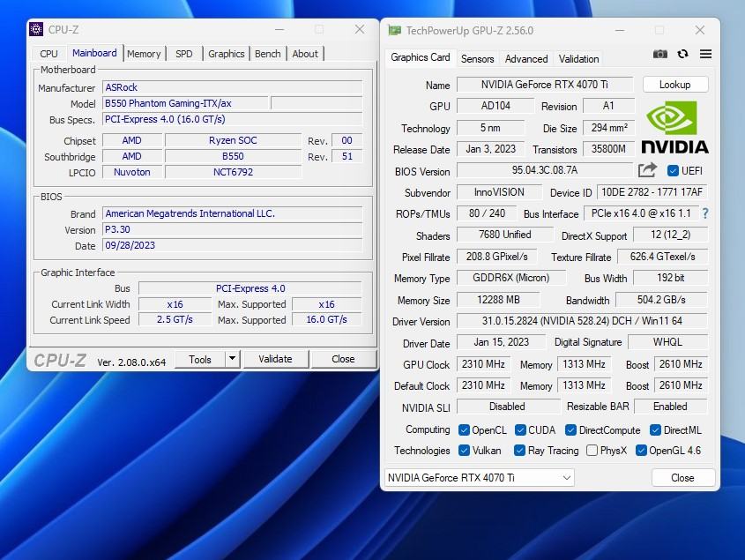Click the Device ID 10DE 2782 value
This screenshot has width=745, height=560.
point(652,192)
